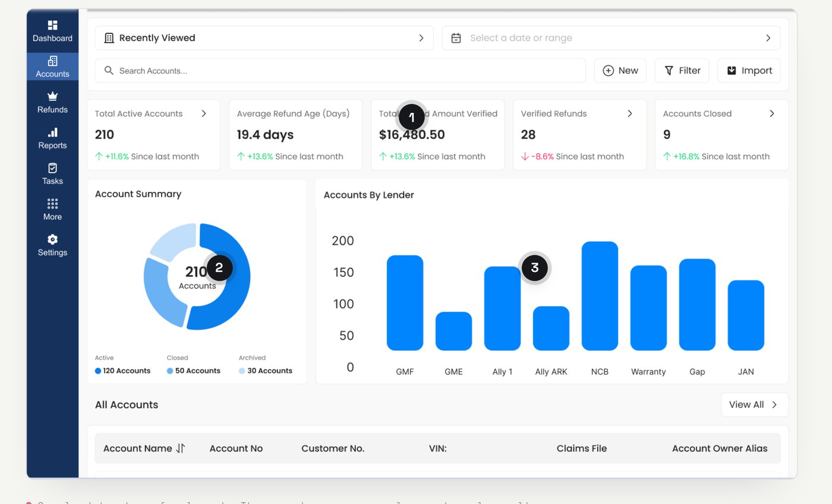Click the Ally ARK bar in the chart
Viewport: 832px width, 504px height.
551,328
